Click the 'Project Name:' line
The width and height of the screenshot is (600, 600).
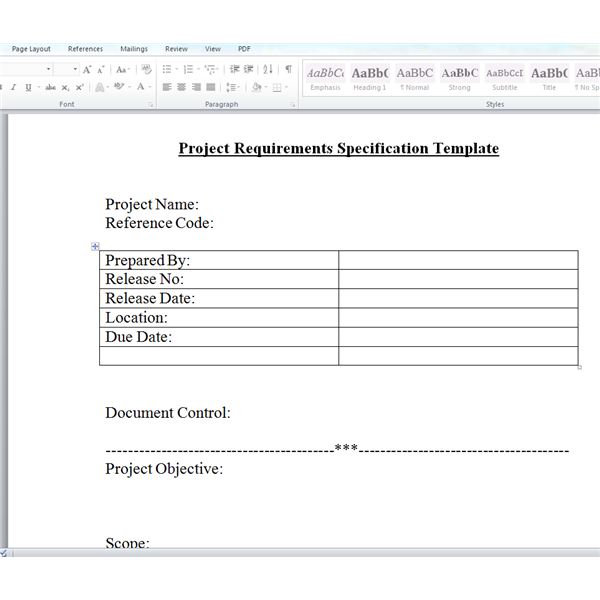152,204
